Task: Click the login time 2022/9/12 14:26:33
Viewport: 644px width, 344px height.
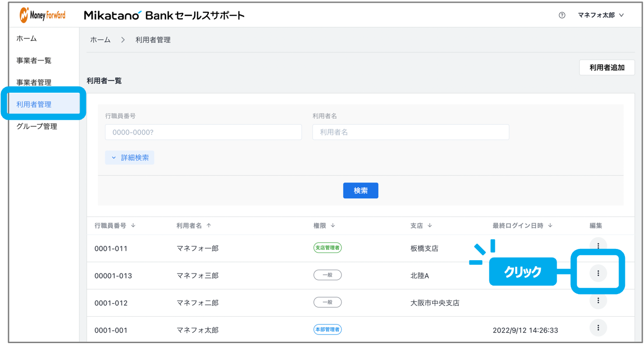Action: click(525, 330)
